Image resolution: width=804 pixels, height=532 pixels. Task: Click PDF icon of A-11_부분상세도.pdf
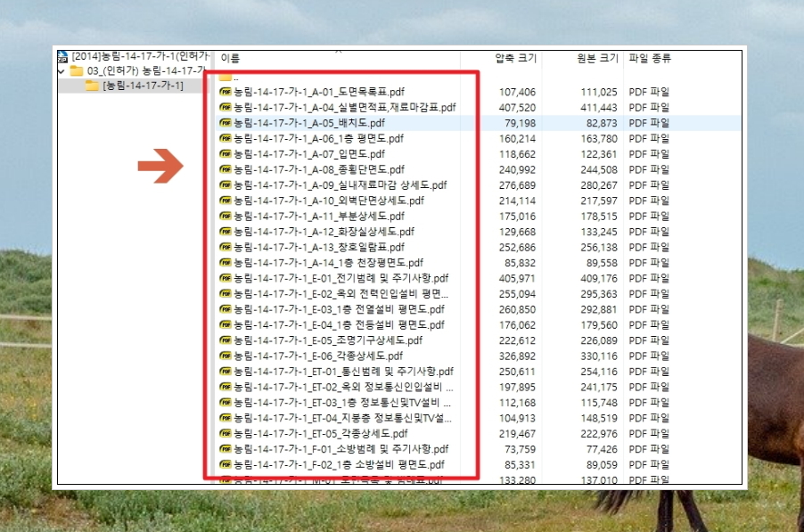pyautogui.click(x=226, y=216)
